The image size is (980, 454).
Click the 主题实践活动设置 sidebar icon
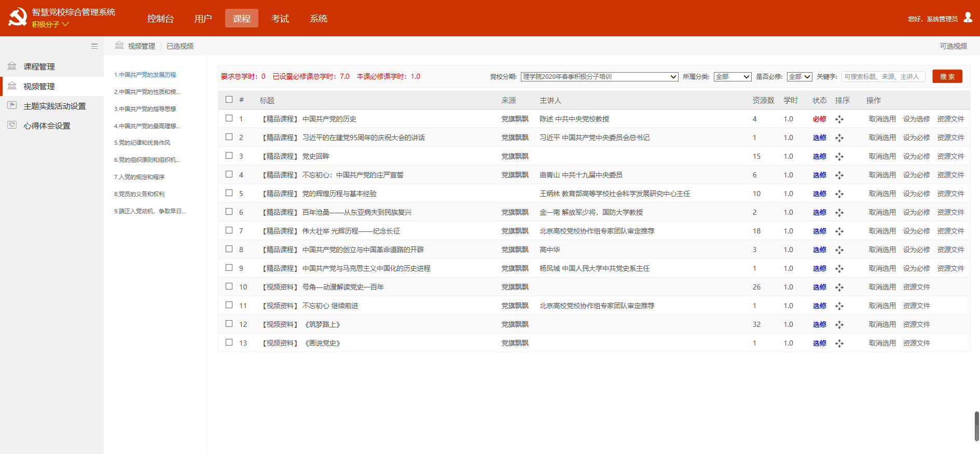click(x=12, y=105)
